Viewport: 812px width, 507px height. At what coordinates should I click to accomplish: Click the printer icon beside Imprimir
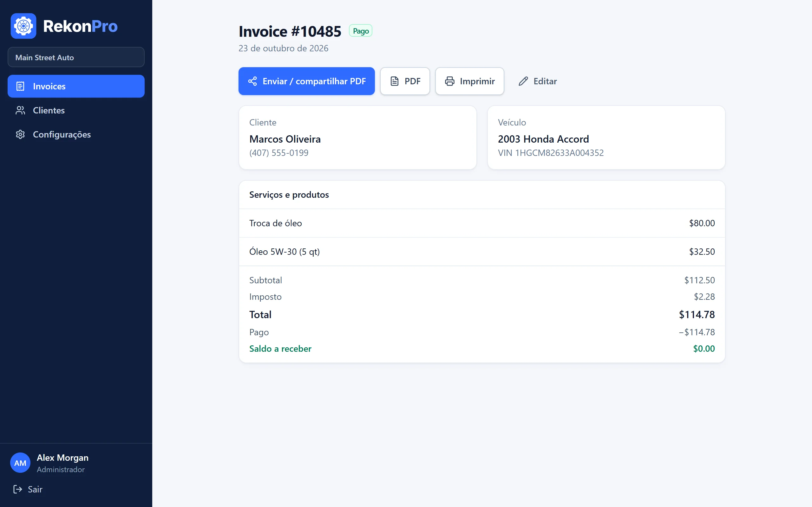pyautogui.click(x=450, y=81)
